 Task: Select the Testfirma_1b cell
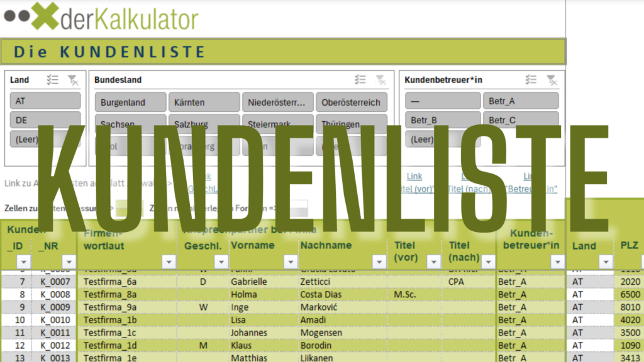click(127, 320)
